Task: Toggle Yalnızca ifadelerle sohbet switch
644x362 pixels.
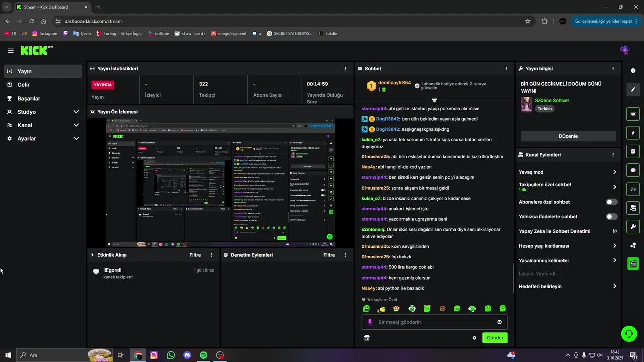Action: click(611, 217)
